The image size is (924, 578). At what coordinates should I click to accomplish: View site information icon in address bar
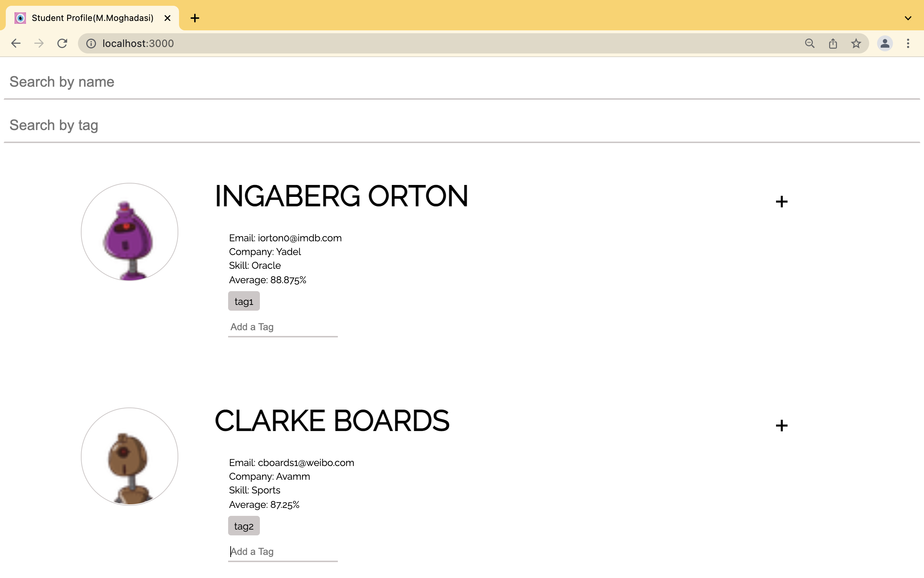91,44
